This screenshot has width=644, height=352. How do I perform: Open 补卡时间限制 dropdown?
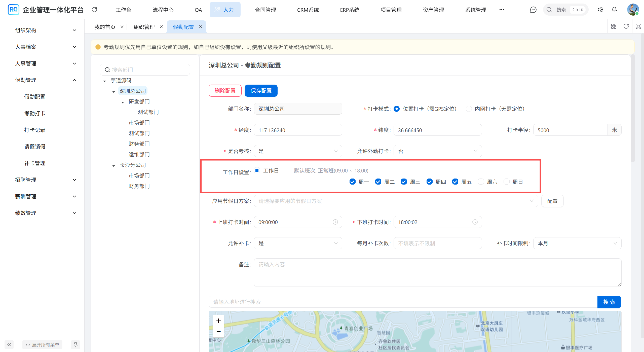click(577, 243)
